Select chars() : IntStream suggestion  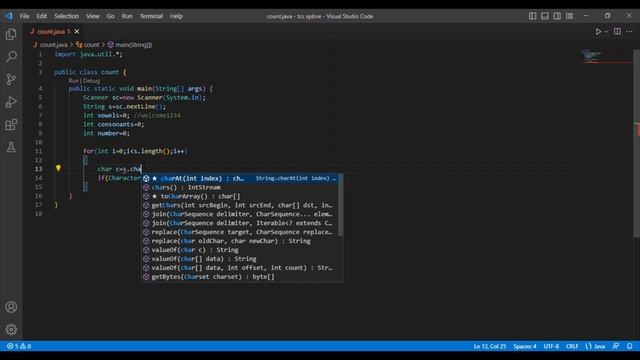pyautogui.click(x=240, y=187)
